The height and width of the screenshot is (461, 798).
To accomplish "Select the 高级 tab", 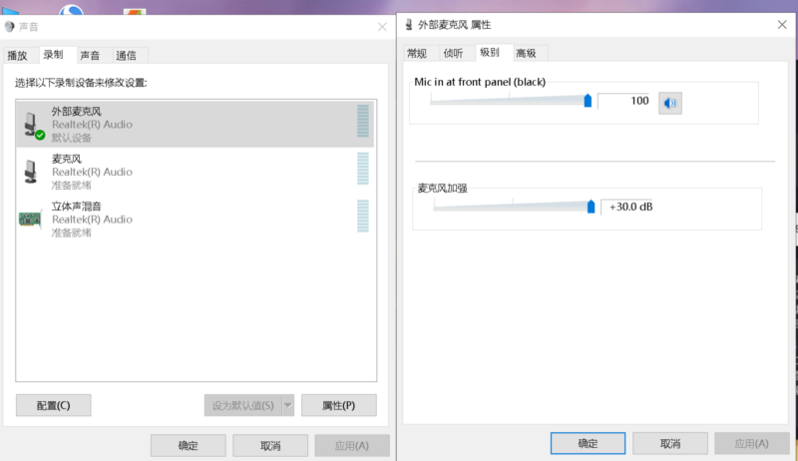I will pos(526,54).
